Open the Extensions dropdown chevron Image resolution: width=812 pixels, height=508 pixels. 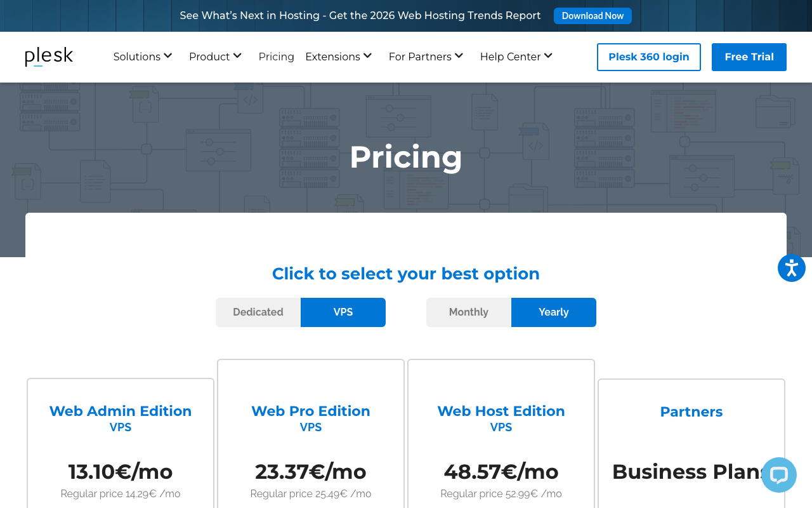367,56
